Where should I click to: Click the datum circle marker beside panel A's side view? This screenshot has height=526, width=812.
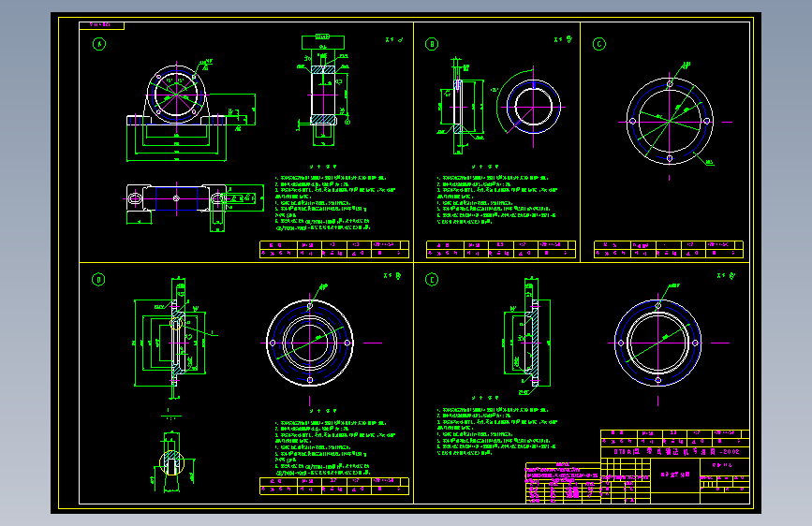(x=347, y=123)
